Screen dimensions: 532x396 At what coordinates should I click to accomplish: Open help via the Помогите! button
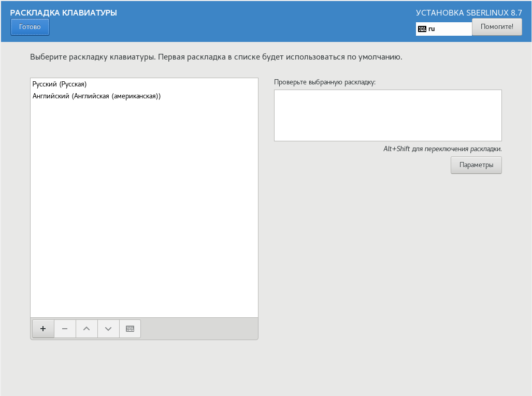click(x=496, y=27)
